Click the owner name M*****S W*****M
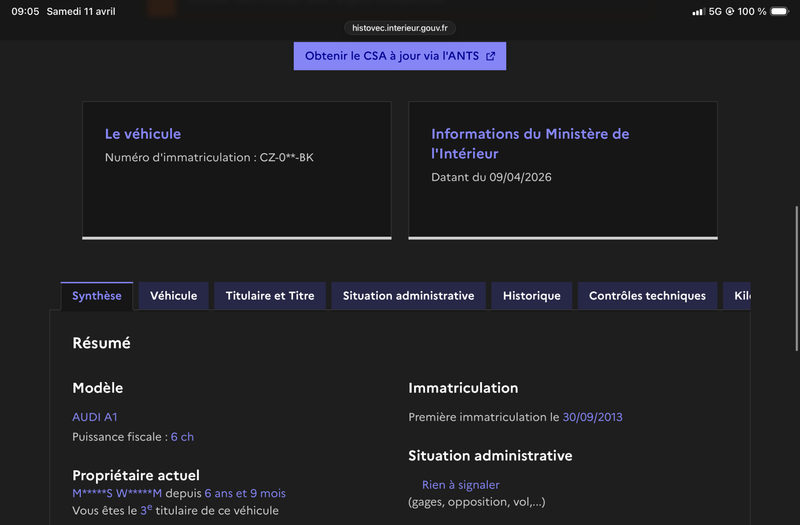800x525 pixels. click(x=117, y=493)
